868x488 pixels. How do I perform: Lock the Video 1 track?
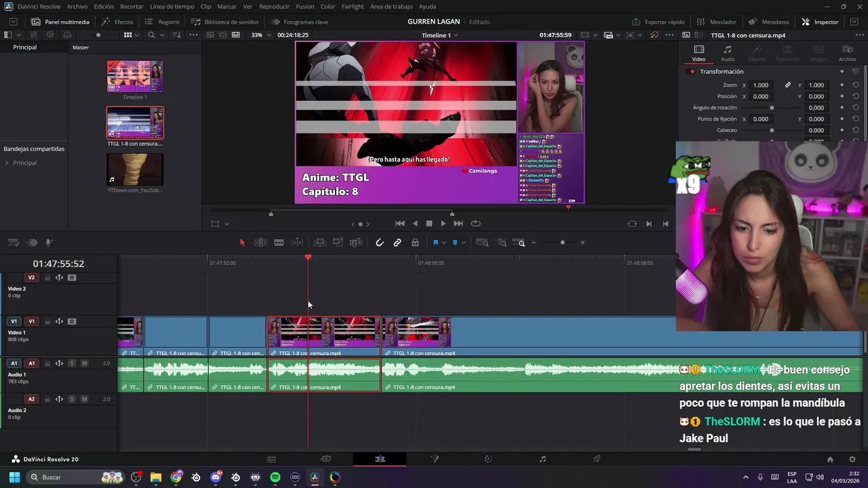(x=47, y=322)
